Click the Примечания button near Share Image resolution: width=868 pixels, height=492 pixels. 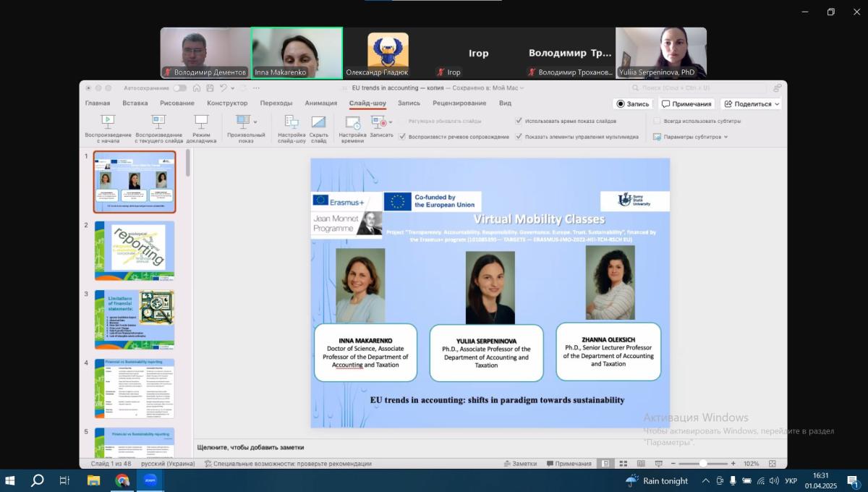(686, 104)
